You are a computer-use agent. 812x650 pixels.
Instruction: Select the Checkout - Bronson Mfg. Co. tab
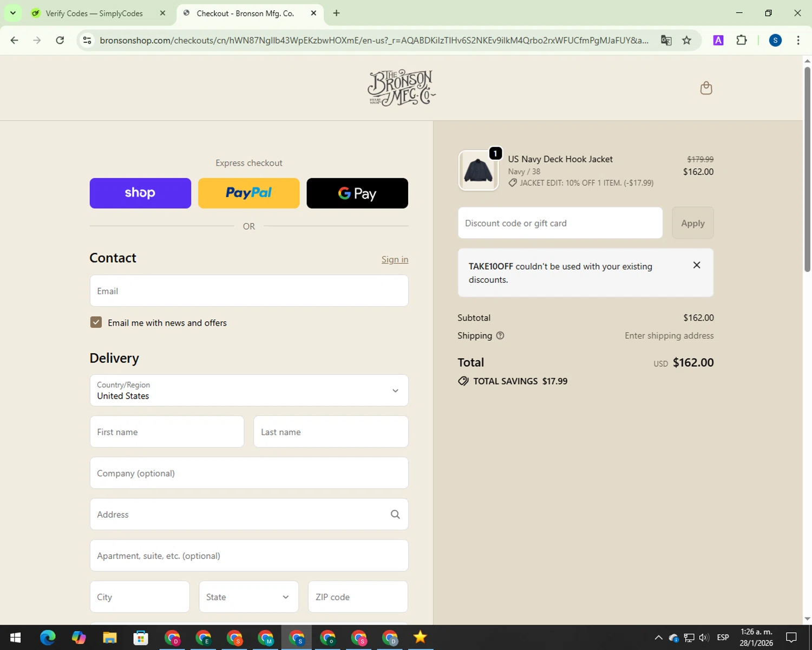click(245, 13)
